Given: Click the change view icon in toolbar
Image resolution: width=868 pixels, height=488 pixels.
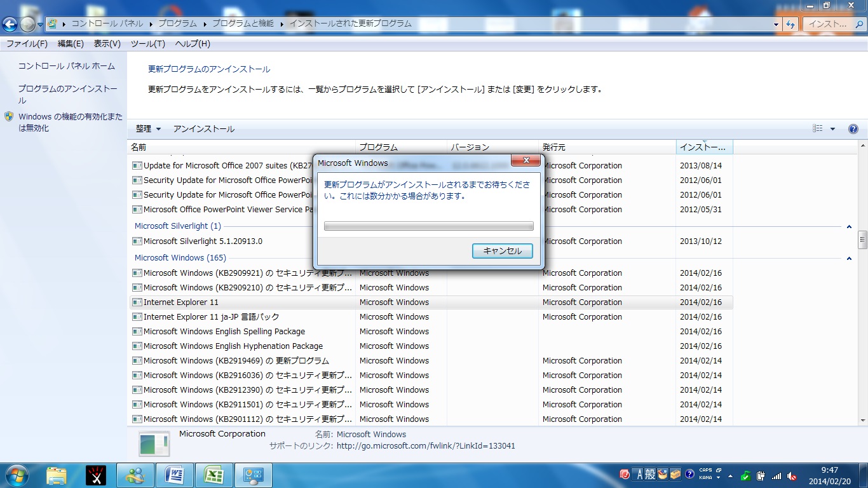Looking at the screenshot, I should point(818,129).
